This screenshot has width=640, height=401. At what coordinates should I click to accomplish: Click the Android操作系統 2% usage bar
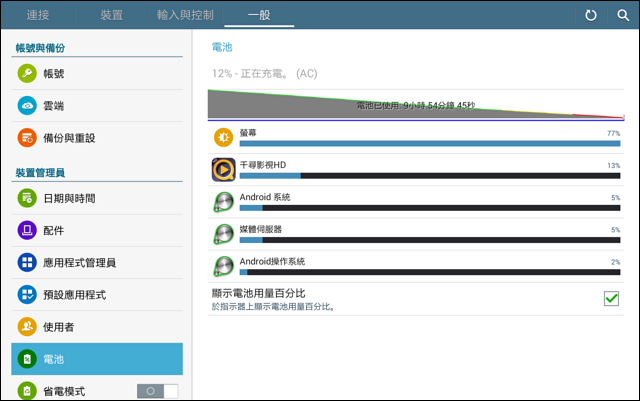[x=430, y=272]
